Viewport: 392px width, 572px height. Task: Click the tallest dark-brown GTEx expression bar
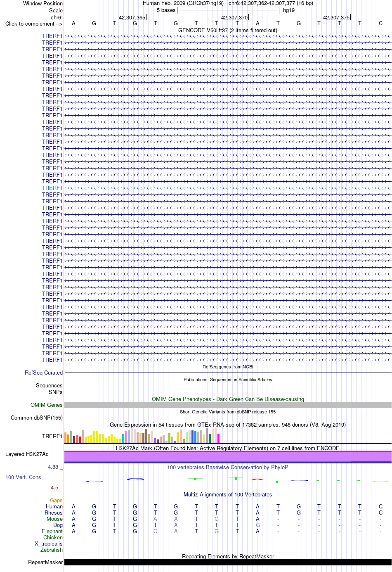pyautogui.click(x=146, y=436)
